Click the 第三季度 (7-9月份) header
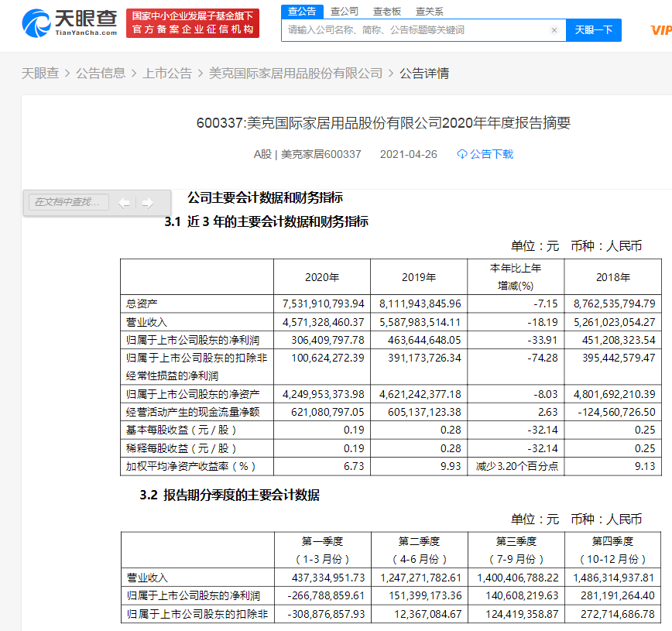672x631 pixels. point(516,550)
